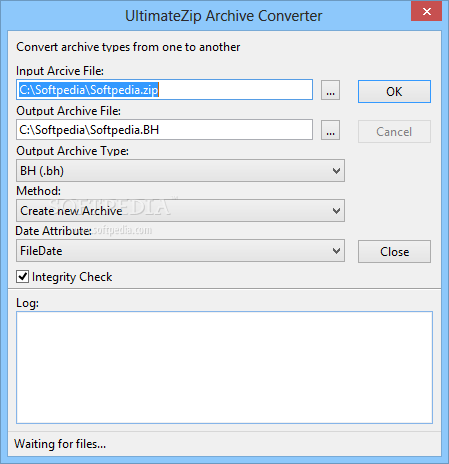
Task: Click the 'Output Archive Type:' label
Action: tap(72, 151)
